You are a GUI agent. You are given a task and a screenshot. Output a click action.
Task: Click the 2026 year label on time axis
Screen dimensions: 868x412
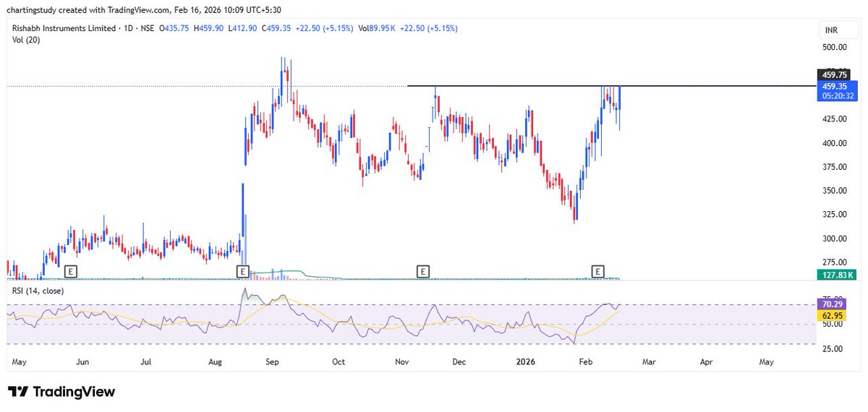click(527, 361)
